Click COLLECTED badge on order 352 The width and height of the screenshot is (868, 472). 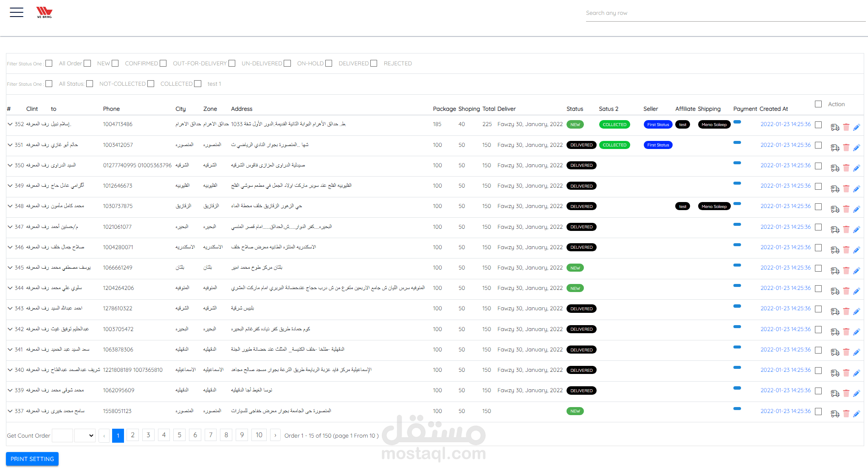coord(614,124)
